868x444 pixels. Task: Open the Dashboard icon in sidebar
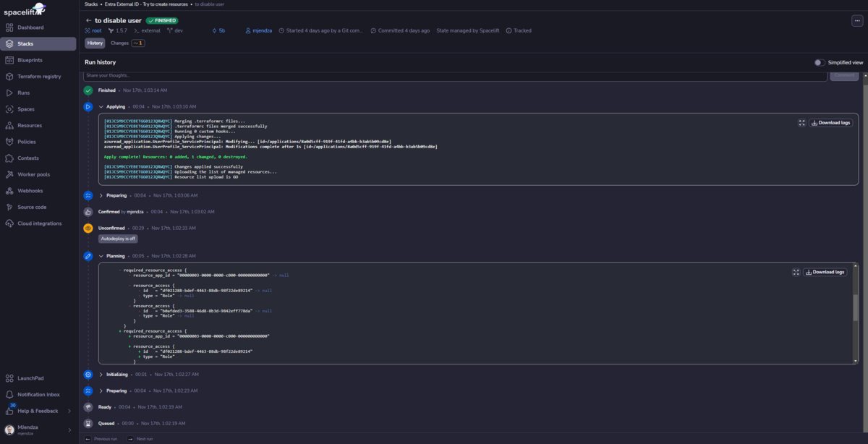click(10, 27)
